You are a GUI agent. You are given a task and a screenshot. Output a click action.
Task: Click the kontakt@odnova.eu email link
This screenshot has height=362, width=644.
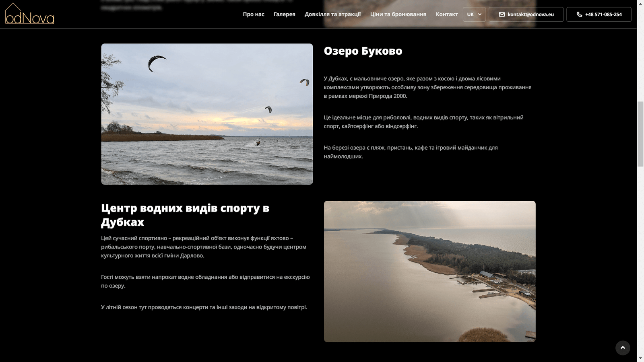pyautogui.click(x=530, y=14)
